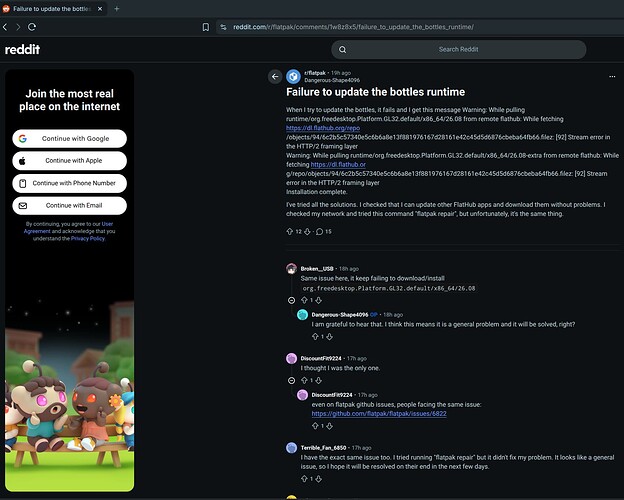Open the post's 15 comments icon
The image size is (624, 500).
[319, 232]
